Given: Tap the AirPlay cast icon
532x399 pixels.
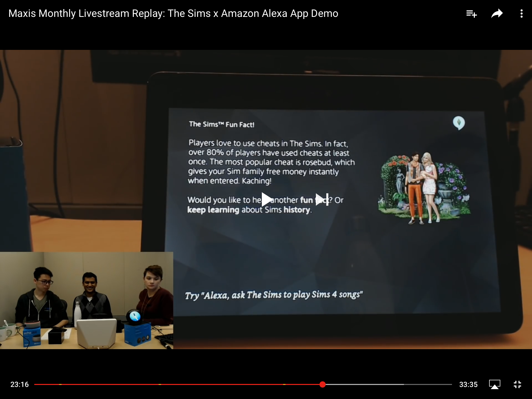Looking at the screenshot, I should tap(495, 384).
